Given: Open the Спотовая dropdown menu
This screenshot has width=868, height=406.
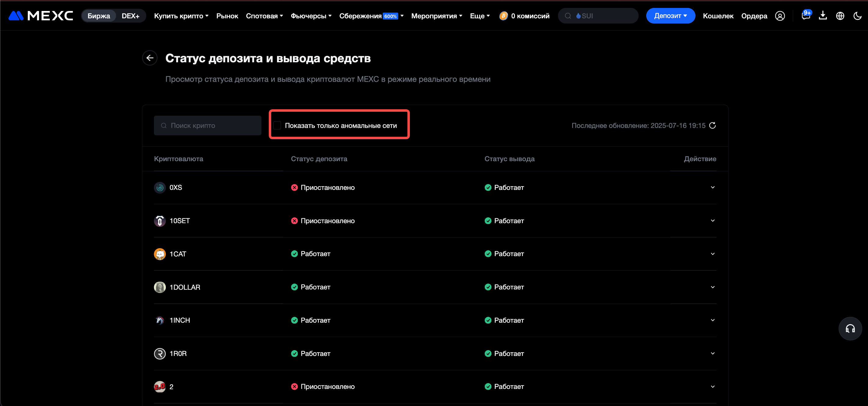Looking at the screenshot, I should (264, 16).
